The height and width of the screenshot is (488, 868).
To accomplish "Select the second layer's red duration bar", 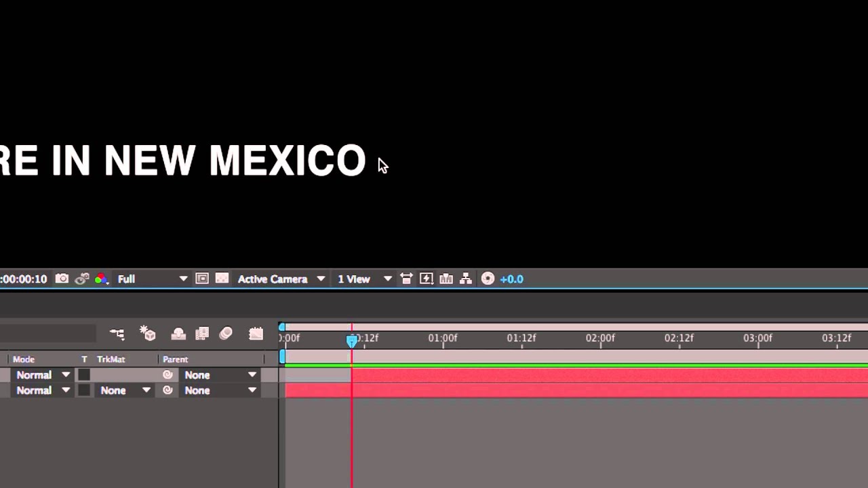I will coord(576,390).
